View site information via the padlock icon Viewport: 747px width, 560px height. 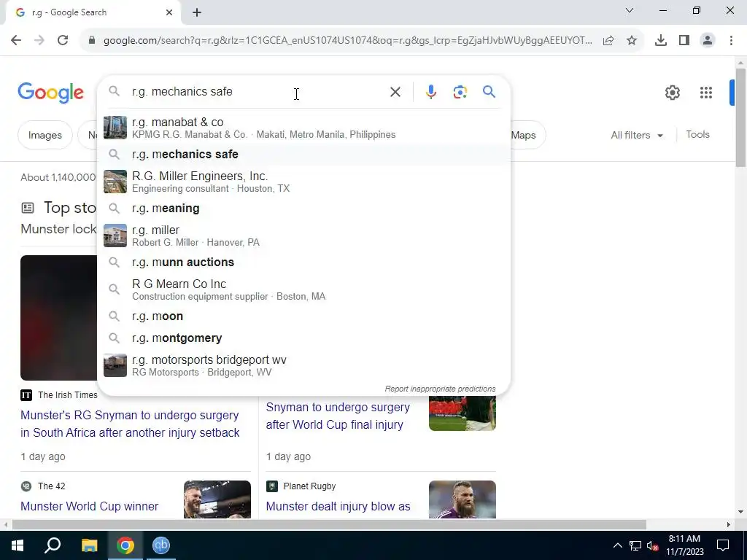92,41
